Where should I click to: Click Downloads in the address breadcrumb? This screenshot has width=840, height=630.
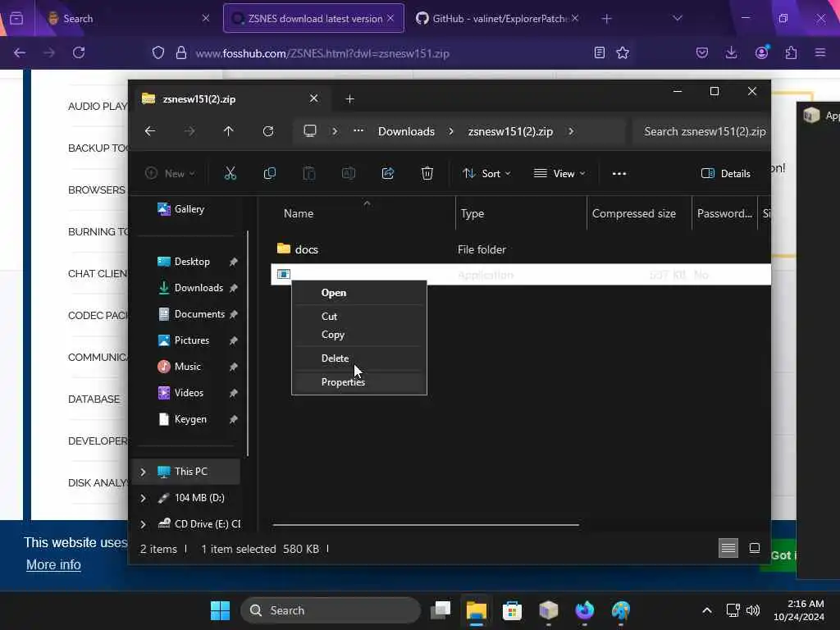tap(406, 131)
